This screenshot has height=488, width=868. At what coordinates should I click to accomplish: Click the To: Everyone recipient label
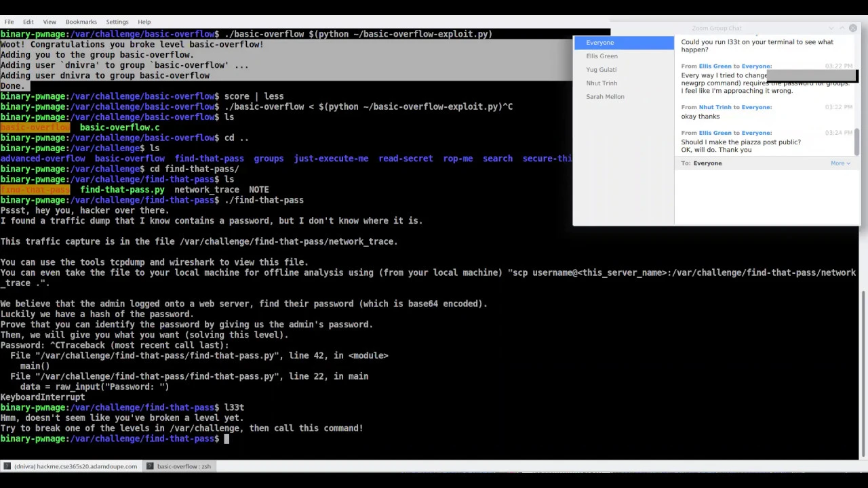702,163
